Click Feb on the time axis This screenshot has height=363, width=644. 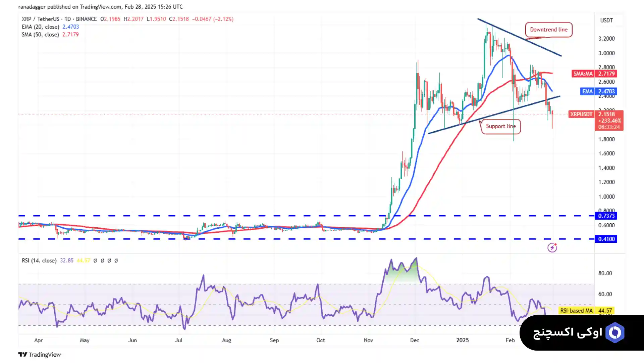[x=510, y=341]
